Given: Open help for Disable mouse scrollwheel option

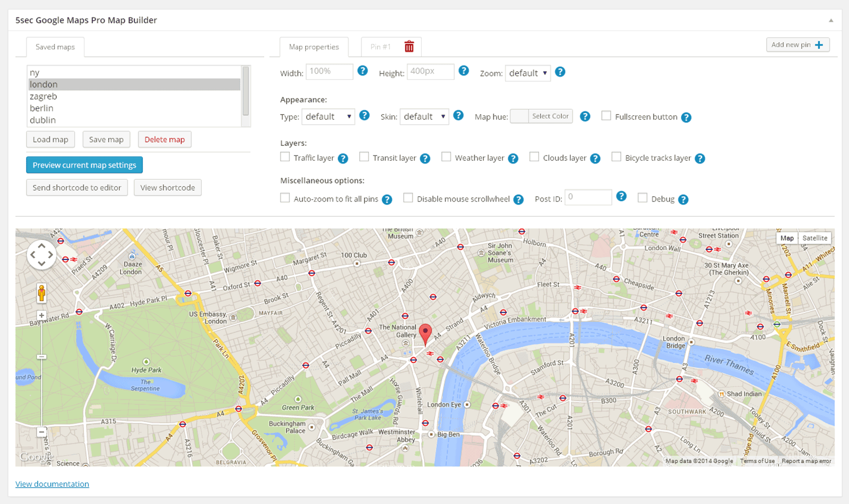Looking at the screenshot, I should pyautogui.click(x=518, y=199).
